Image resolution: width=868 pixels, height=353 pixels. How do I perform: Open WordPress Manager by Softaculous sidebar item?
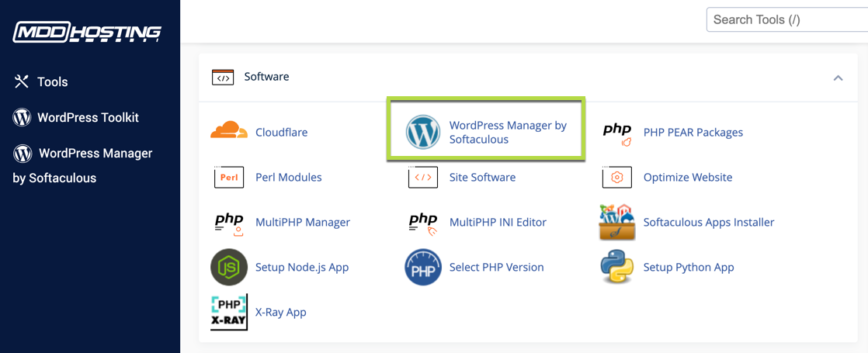[x=82, y=165]
